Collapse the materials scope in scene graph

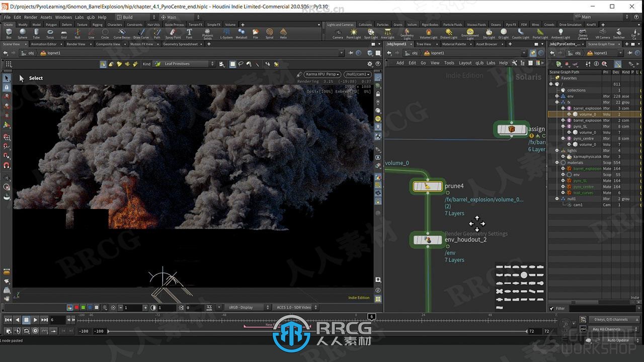[x=557, y=162]
